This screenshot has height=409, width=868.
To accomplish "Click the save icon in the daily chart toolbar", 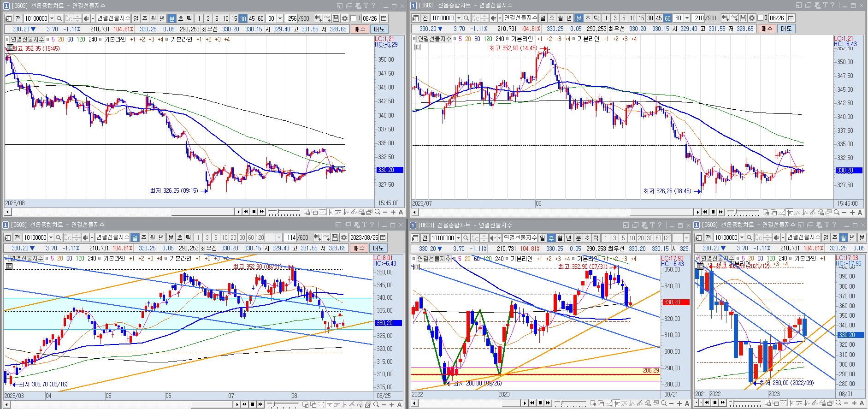I will click(335, 237).
